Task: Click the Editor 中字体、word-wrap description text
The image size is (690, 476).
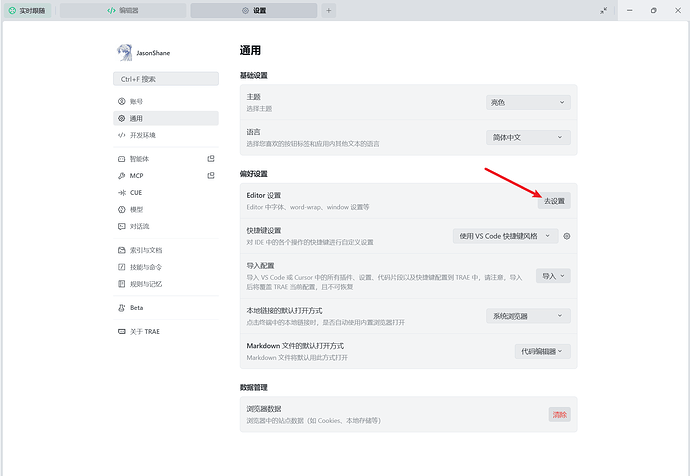Action: coord(308,207)
